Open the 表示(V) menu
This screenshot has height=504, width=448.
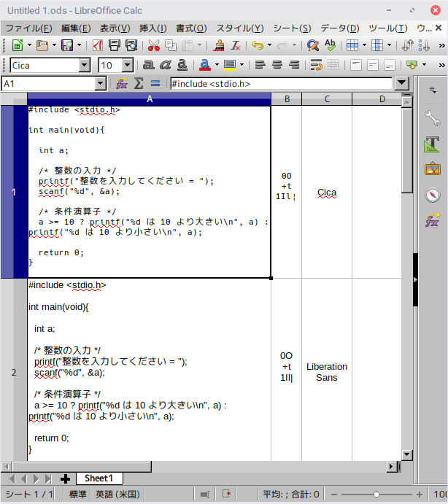click(x=115, y=28)
